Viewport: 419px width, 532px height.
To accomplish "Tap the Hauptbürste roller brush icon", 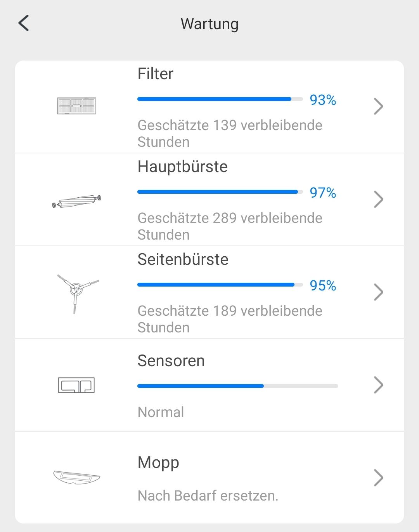I will pos(76,201).
